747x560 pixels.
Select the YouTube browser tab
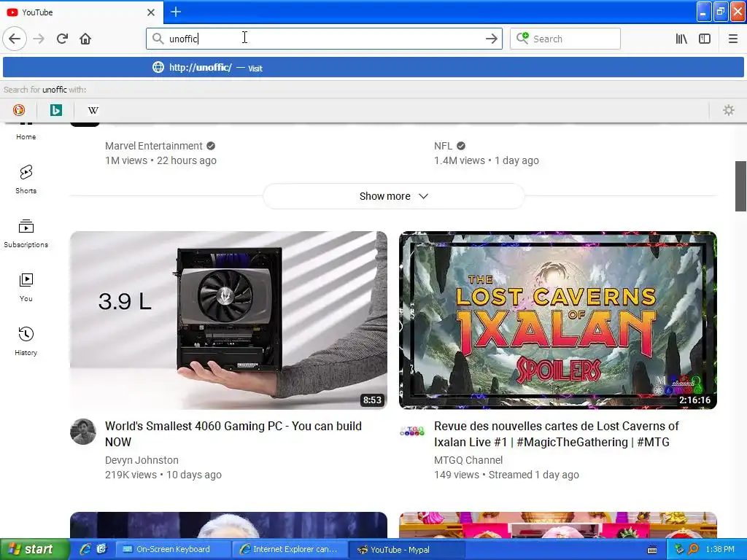coord(82,12)
